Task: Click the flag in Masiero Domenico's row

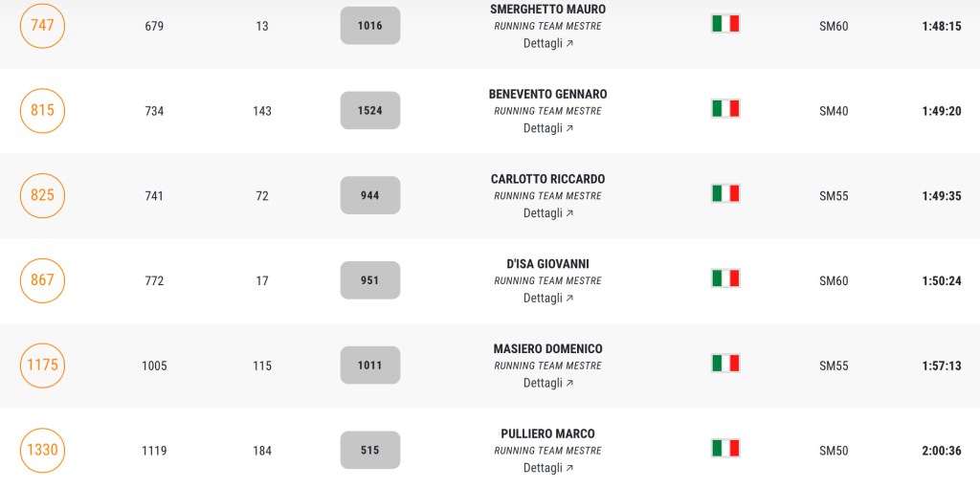Action: point(725,364)
